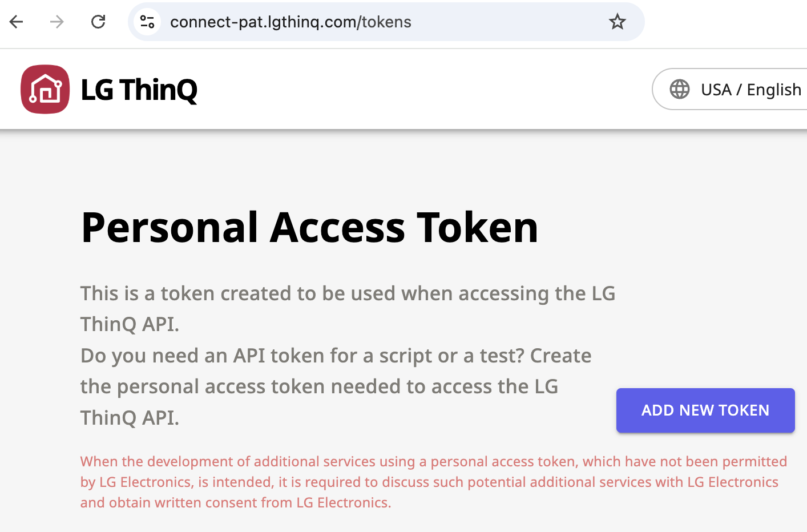Click the word 'Token' in the page heading
Screen dimensions: 807x532
(477, 227)
